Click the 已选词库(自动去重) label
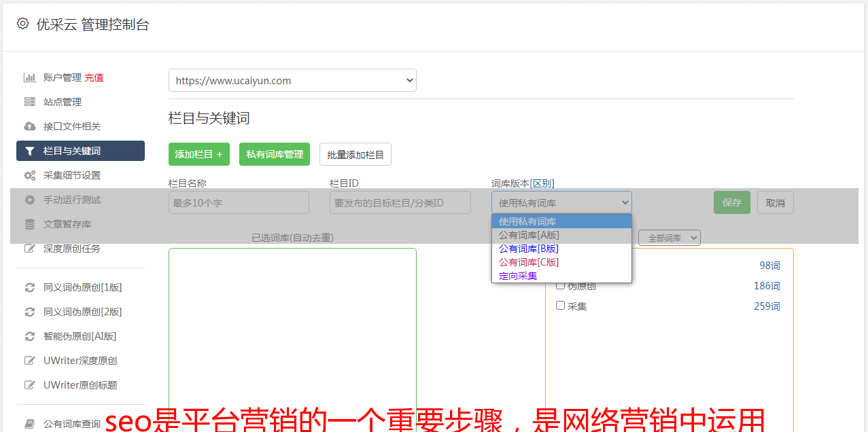The height and width of the screenshot is (432, 868). pos(292,238)
